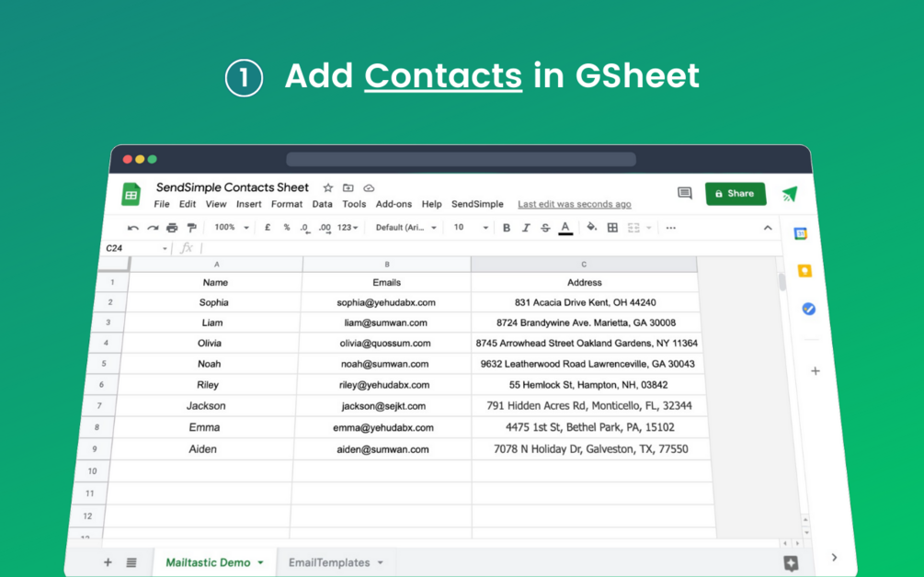Collapse side panel with right chevron
This screenshot has width=924, height=577.
click(x=835, y=557)
